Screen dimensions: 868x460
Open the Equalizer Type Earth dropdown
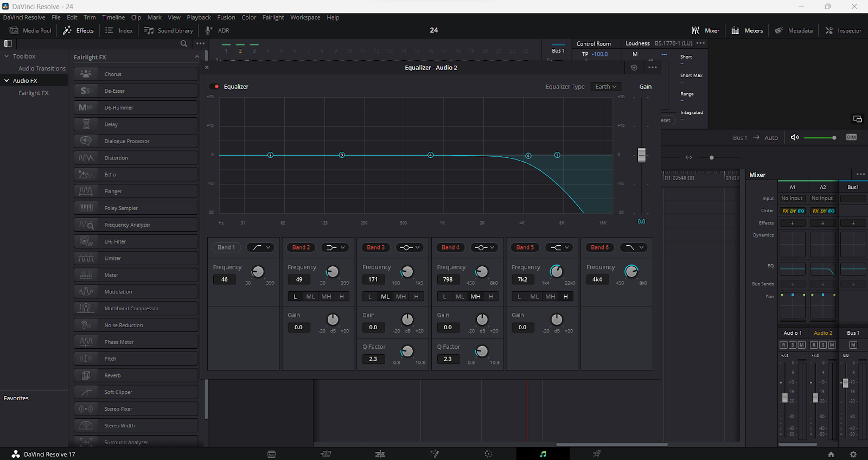tap(605, 87)
